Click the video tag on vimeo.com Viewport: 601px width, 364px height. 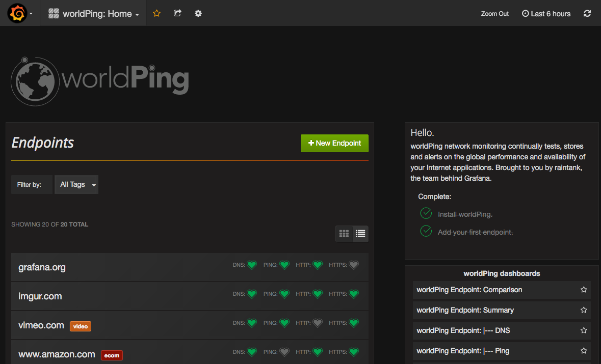pos(81,326)
